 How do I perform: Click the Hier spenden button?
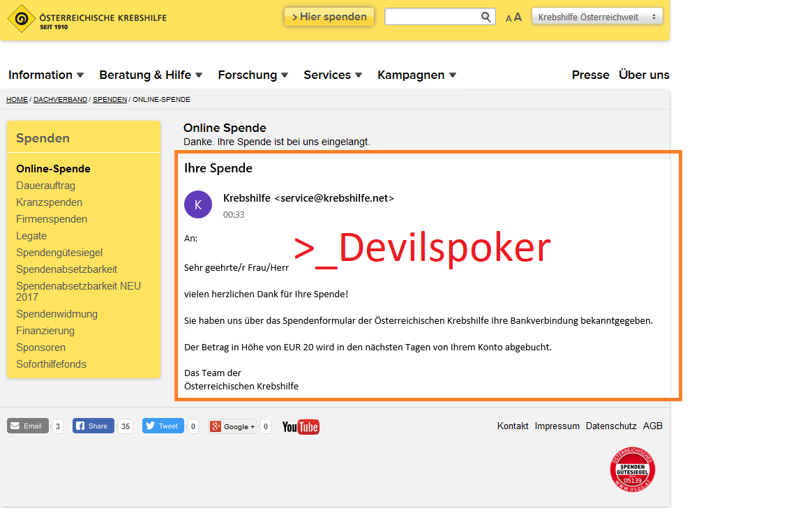pos(329,17)
